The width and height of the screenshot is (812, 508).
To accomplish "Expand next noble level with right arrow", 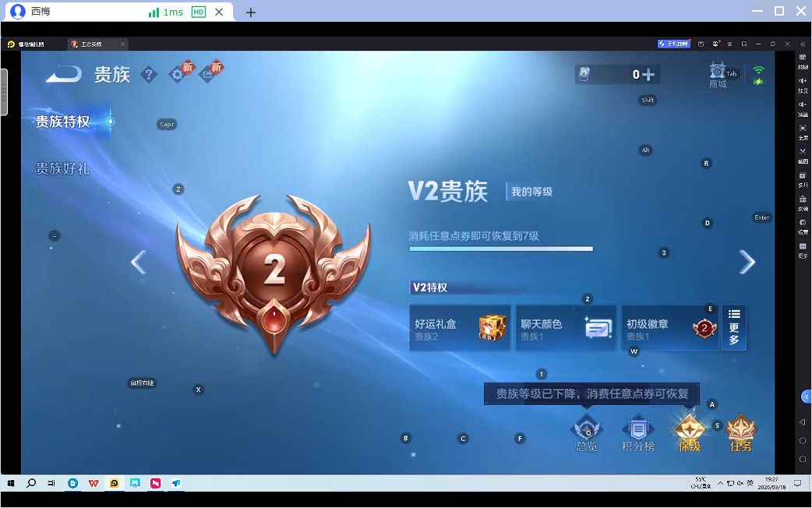I will 747,262.
